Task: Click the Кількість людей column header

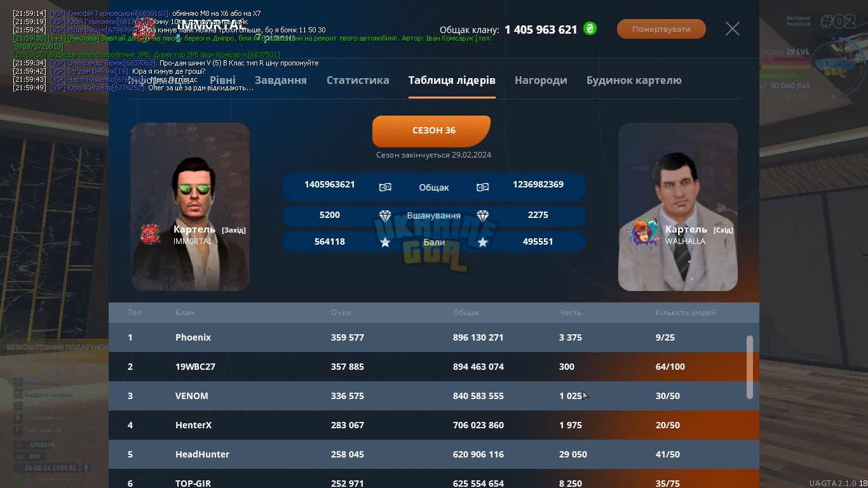Action: click(686, 313)
